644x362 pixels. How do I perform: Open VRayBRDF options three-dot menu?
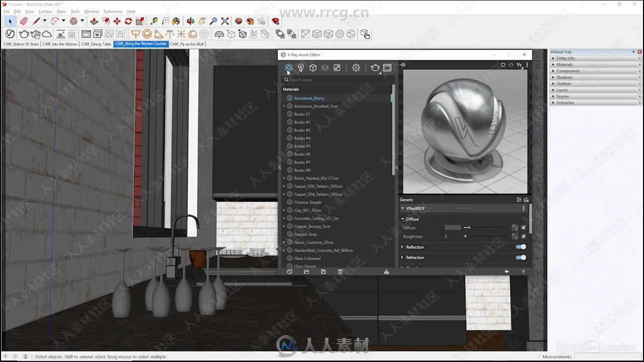(x=523, y=208)
